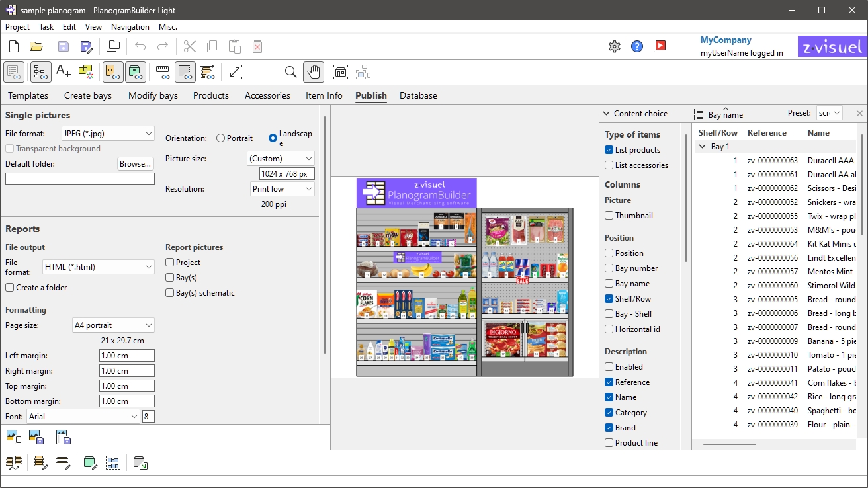This screenshot has height=488, width=868.
Task: Click the fit-to-view expand arrows icon
Action: tap(235, 71)
